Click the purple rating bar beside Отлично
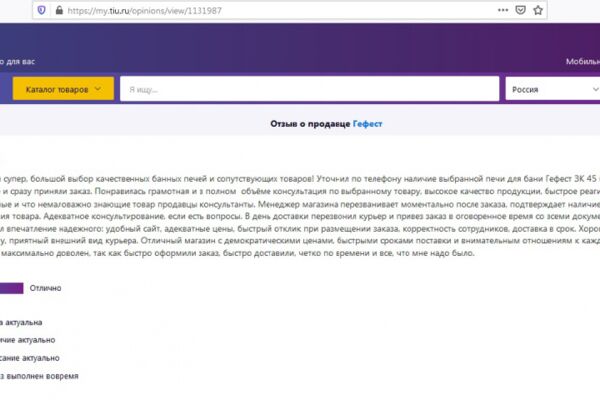Screen dimensions: 600x400 (x=11, y=288)
